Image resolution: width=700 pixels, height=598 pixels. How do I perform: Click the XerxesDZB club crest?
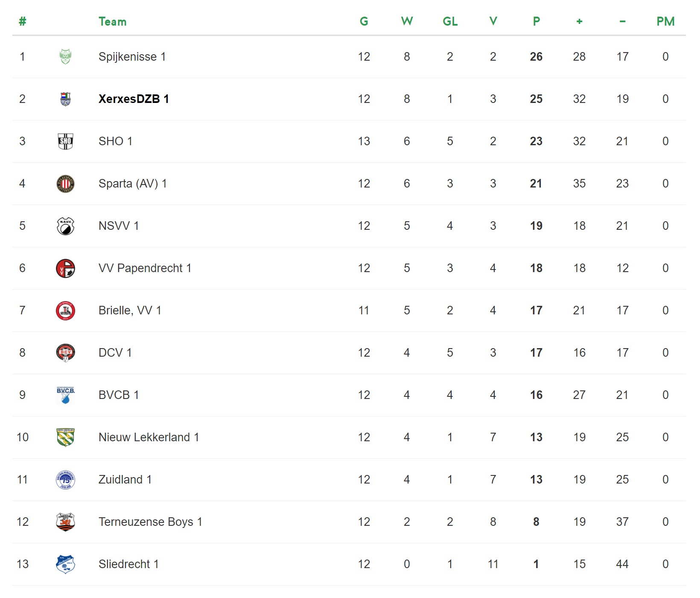point(65,99)
